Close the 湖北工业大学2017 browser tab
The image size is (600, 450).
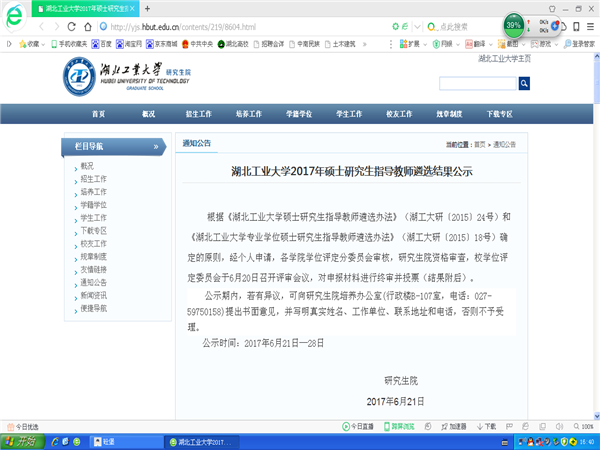(132, 8)
